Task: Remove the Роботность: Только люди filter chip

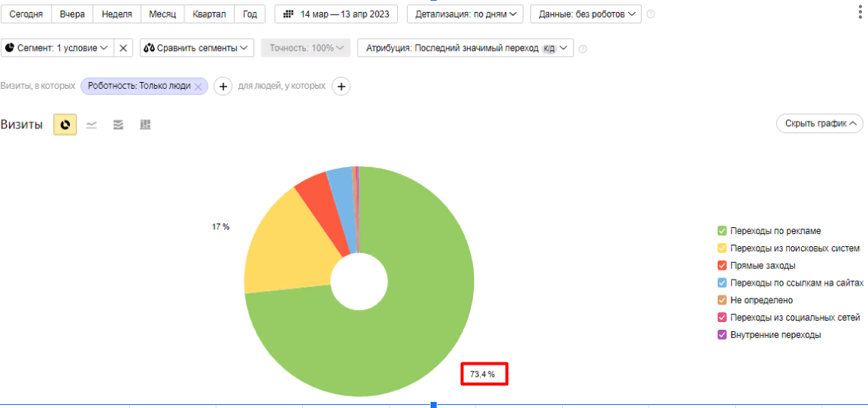Action: (x=198, y=87)
